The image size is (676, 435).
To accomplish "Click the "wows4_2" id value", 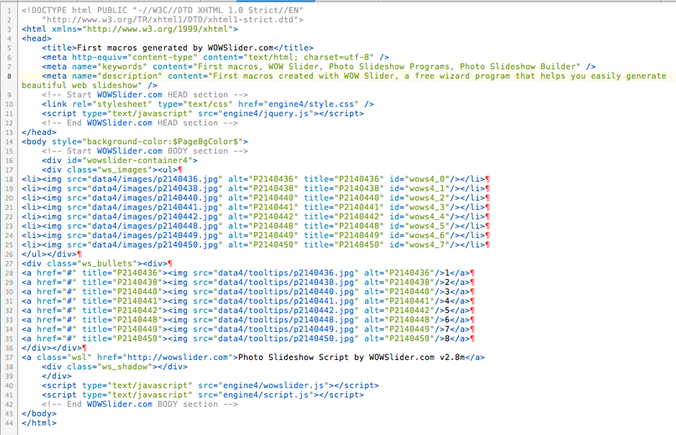I will pyautogui.click(x=427, y=198).
